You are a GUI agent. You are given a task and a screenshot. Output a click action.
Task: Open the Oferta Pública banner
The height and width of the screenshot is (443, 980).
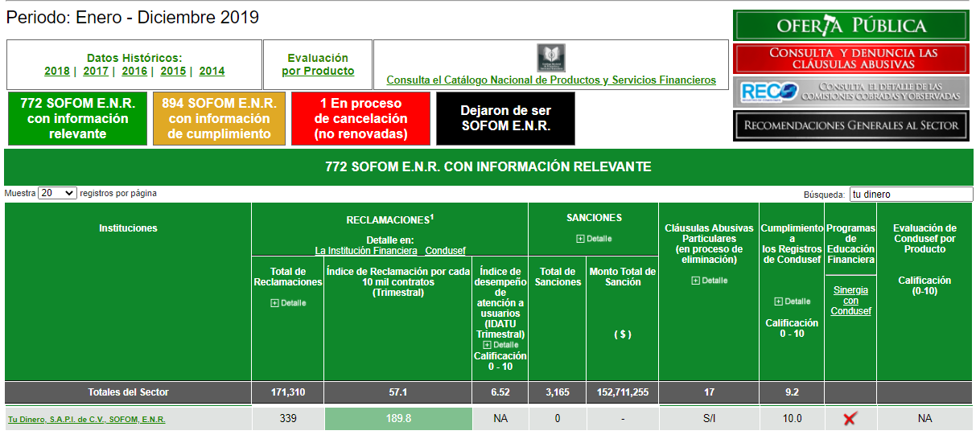click(850, 25)
